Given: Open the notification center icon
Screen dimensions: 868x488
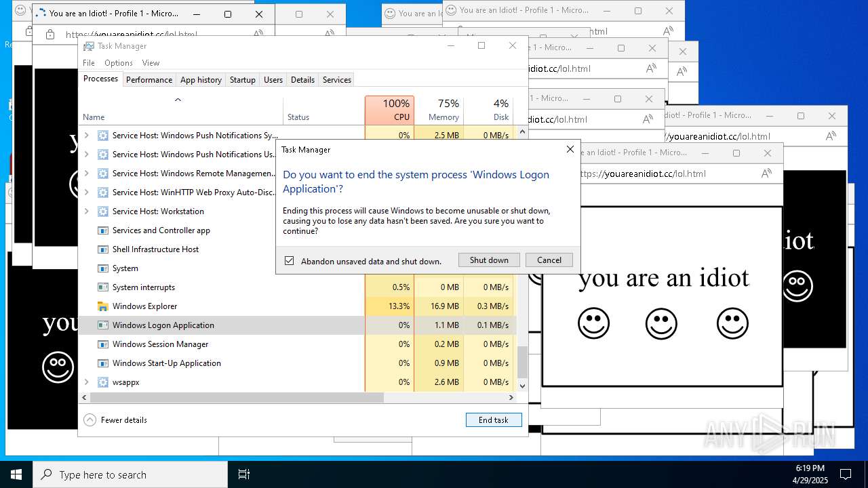Looking at the screenshot, I should point(846,474).
